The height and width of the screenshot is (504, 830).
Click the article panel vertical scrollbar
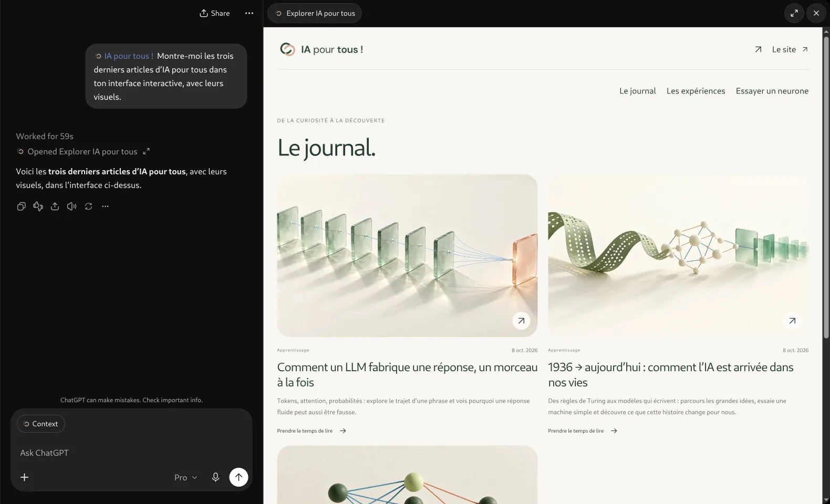point(826,187)
